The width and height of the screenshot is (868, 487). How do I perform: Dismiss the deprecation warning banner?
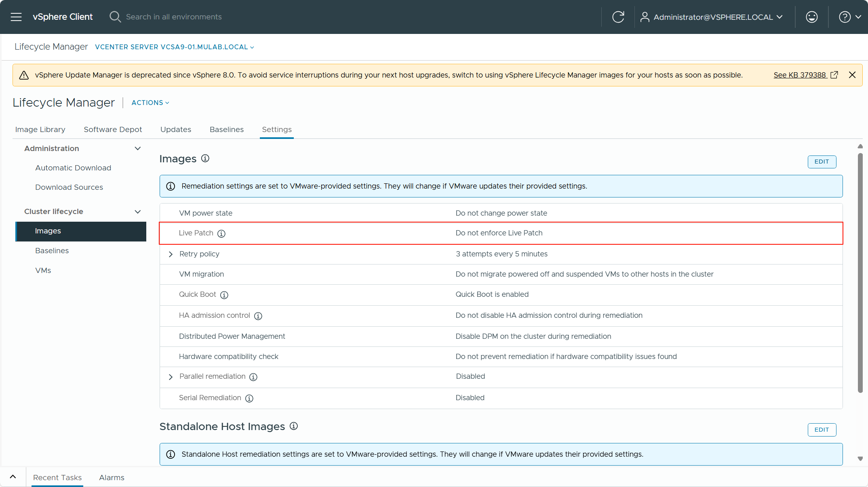(852, 75)
